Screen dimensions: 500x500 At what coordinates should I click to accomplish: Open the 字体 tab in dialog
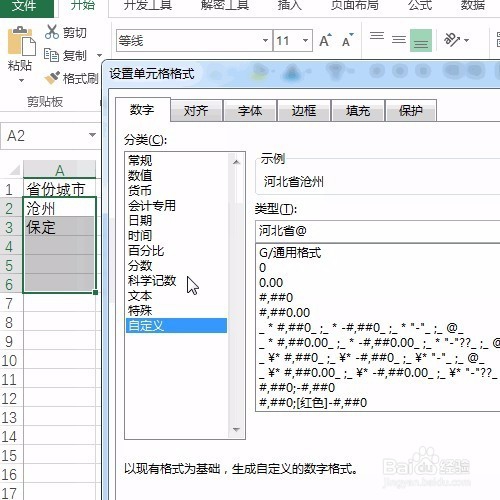250,111
